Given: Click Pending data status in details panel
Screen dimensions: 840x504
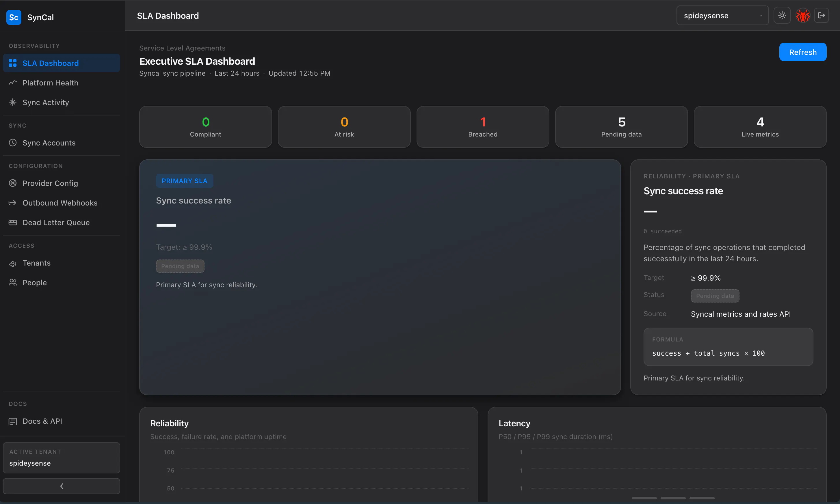Looking at the screenshot, I should click(x=715, y=296).
